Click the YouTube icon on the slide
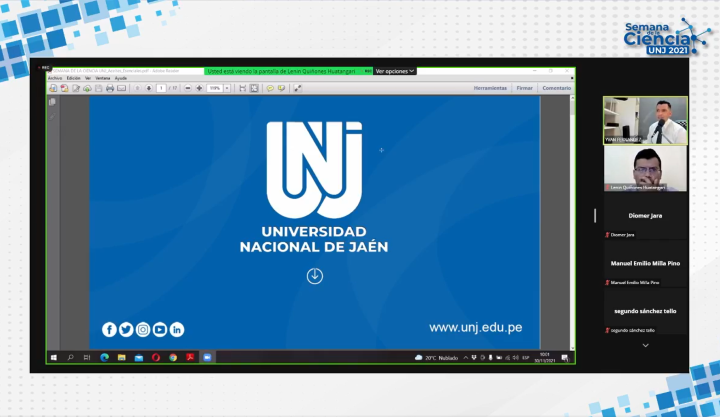720x417 pixels. point(160,329)
